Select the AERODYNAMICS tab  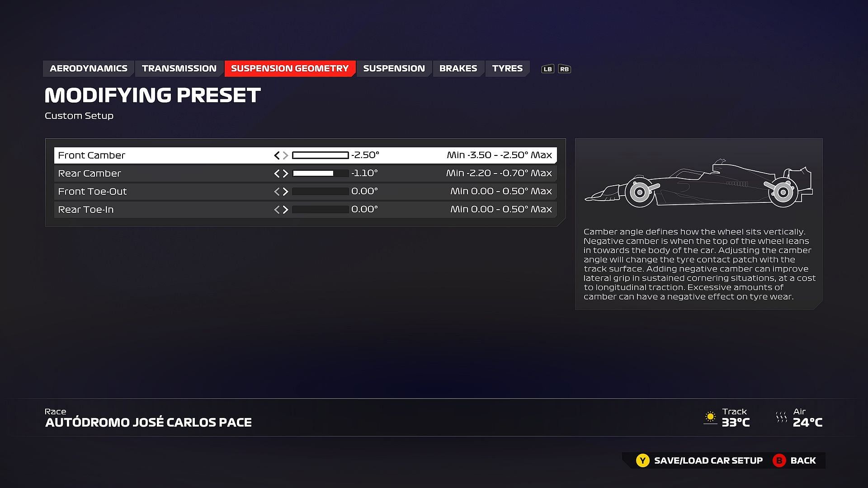89,68
